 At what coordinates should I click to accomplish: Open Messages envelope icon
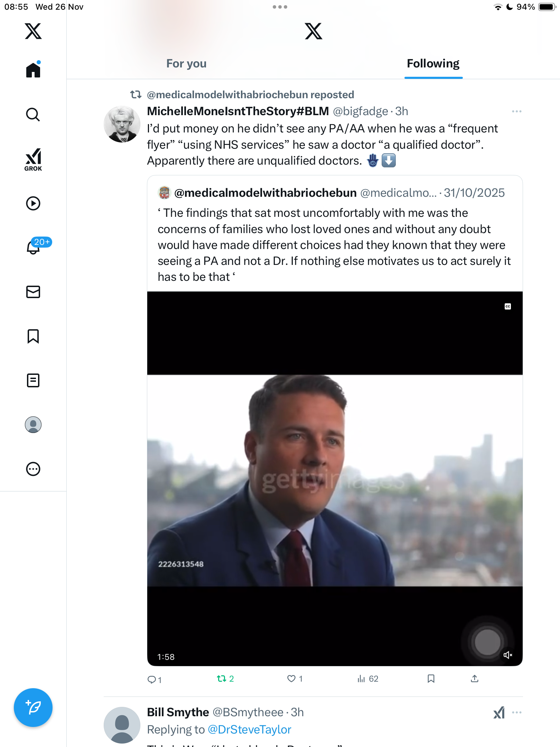(x=33, y=292)
